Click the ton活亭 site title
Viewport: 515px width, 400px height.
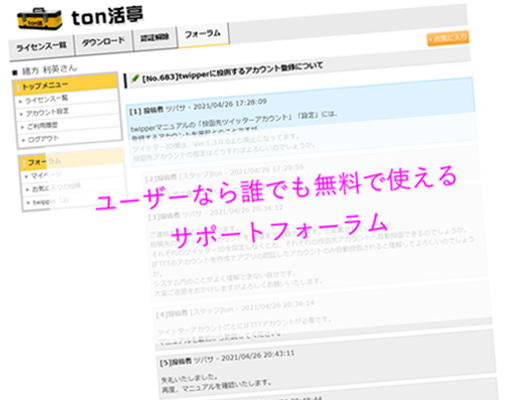(107, 16)
